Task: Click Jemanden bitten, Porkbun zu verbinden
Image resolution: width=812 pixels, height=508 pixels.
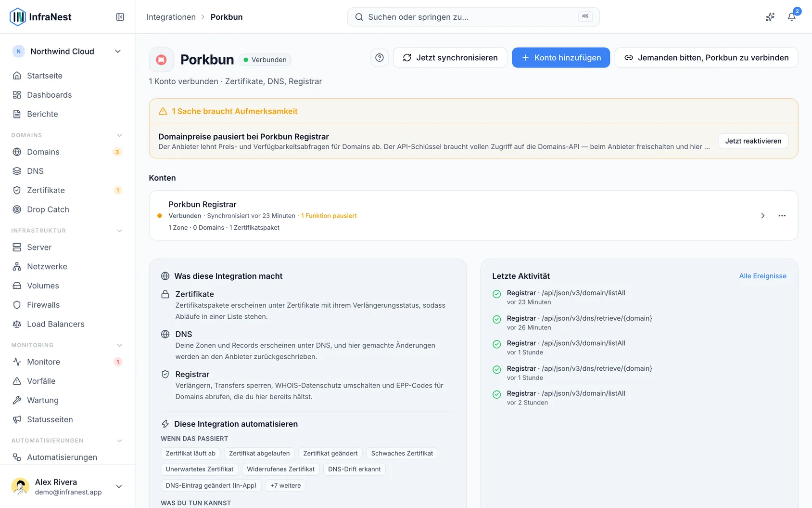Action: coord(706,58)
